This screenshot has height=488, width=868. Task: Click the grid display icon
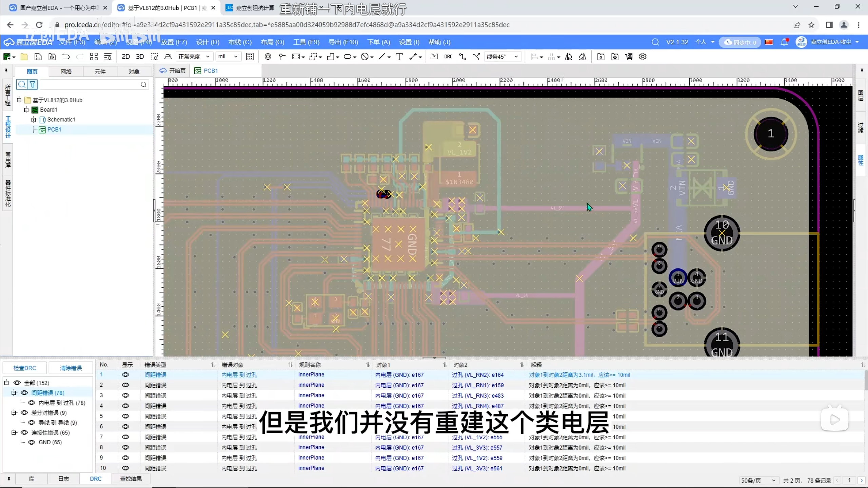click(250, 57)
